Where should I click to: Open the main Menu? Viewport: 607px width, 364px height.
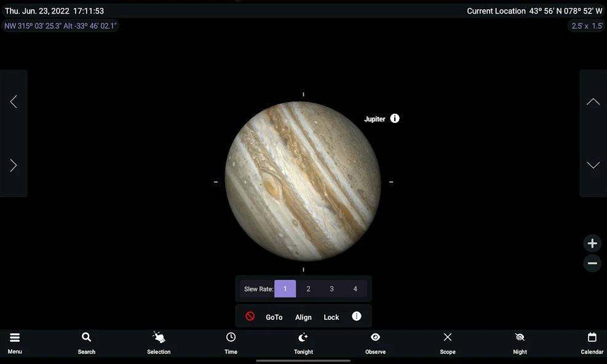15,342
